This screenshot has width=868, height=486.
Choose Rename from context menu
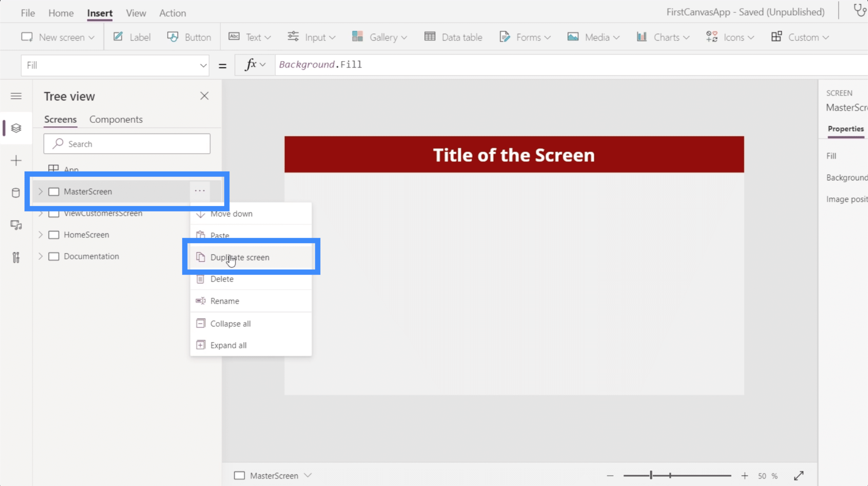pyautogui.click(x=251, y=301)
